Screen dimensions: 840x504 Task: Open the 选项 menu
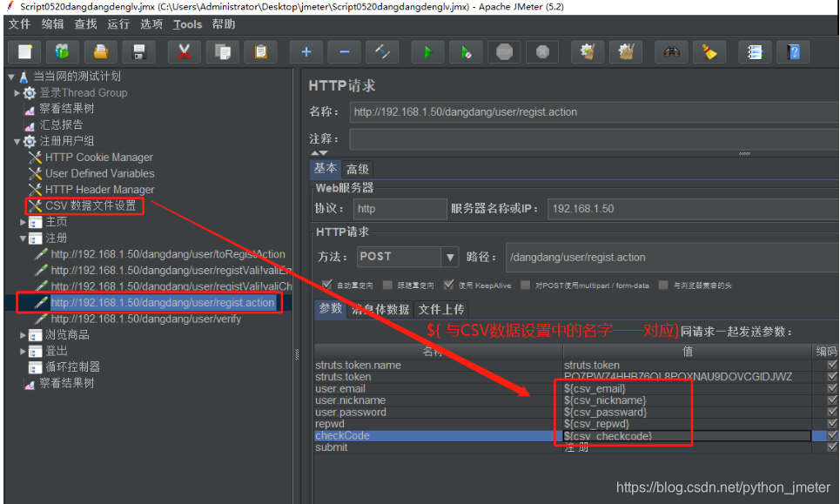(x=151, y=24)
